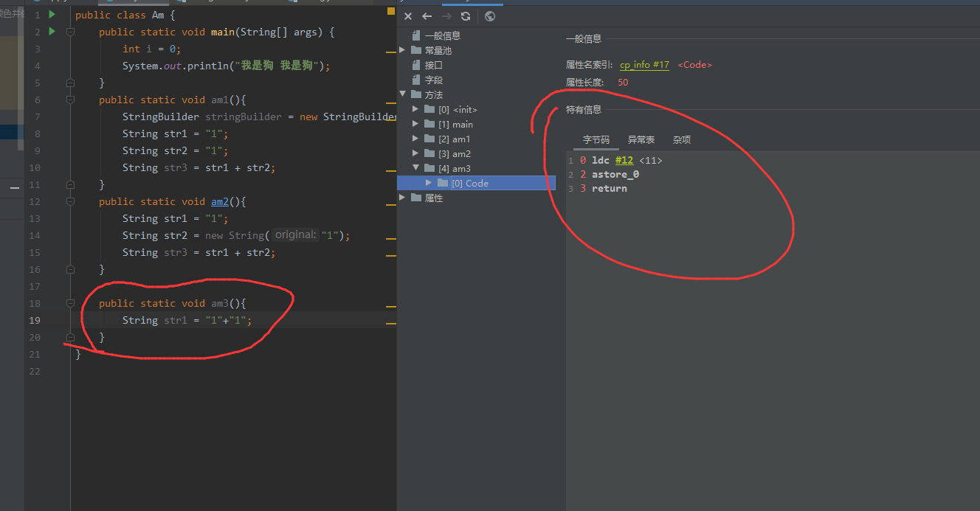Click the attribute length value 50

point(623,83)
